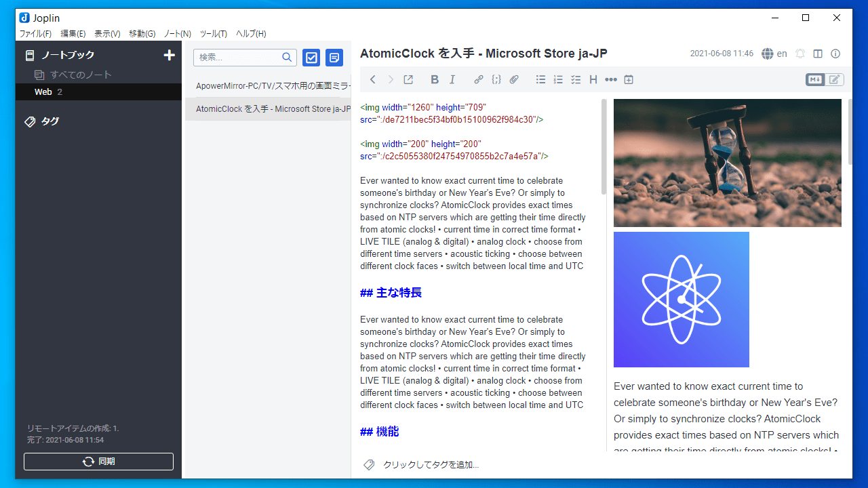Toggle editor layout split view icon

818,54
